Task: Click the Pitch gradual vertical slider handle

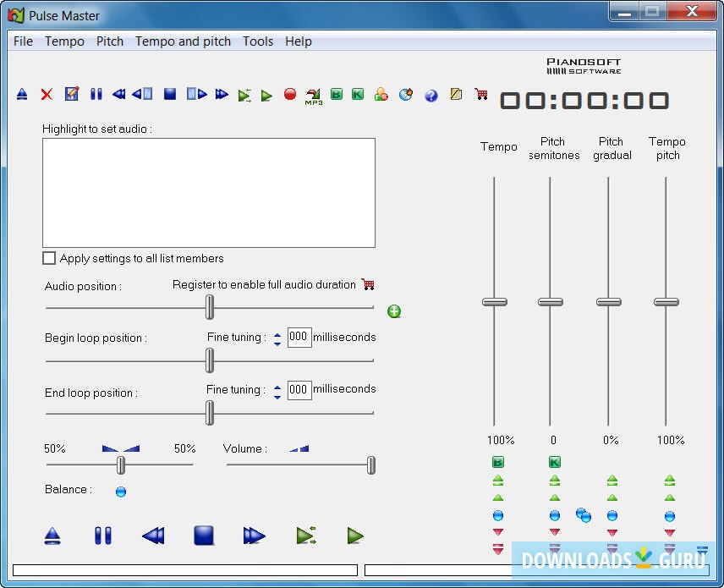Action: pos(609,302)
